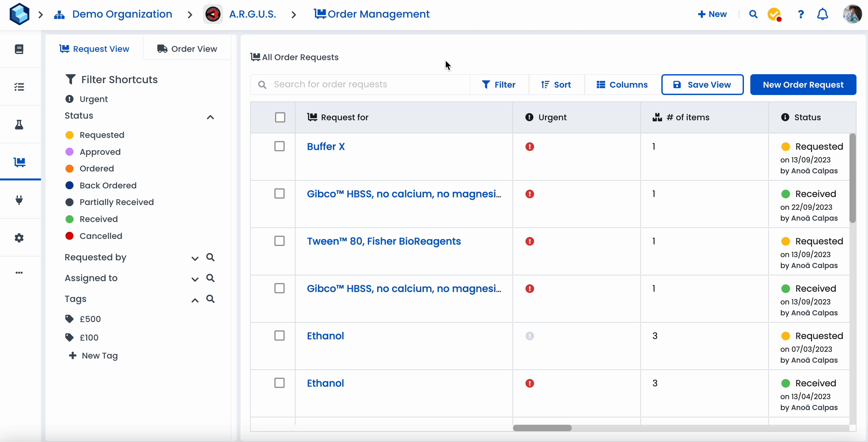Open the gear settings icon in sidebar

click(19, 238)
